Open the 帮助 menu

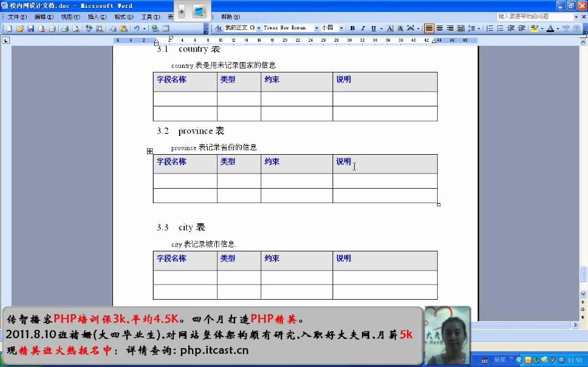click(x=230, y=17)
